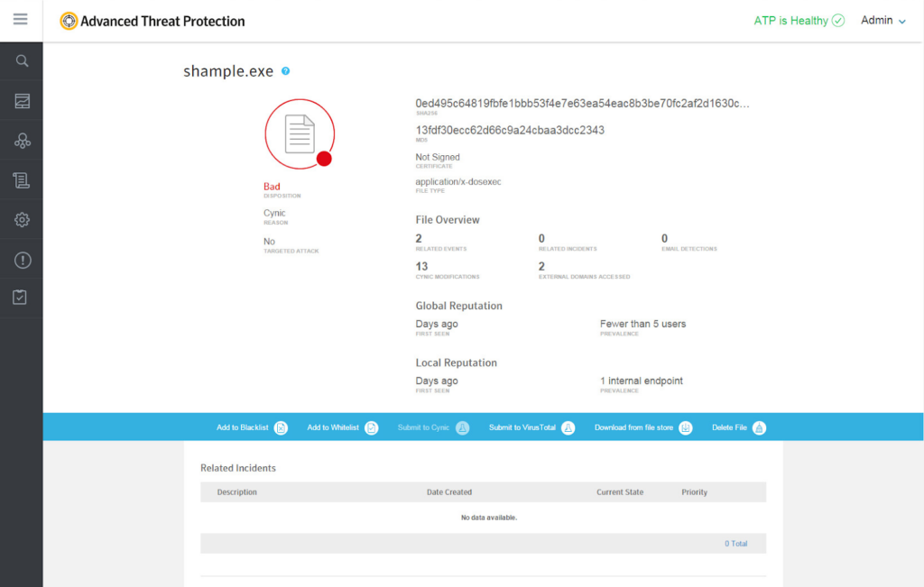Click the blue help icon beside shample.exe
The height and width of the screenshot is (587, 924).
tap(285, 71)
